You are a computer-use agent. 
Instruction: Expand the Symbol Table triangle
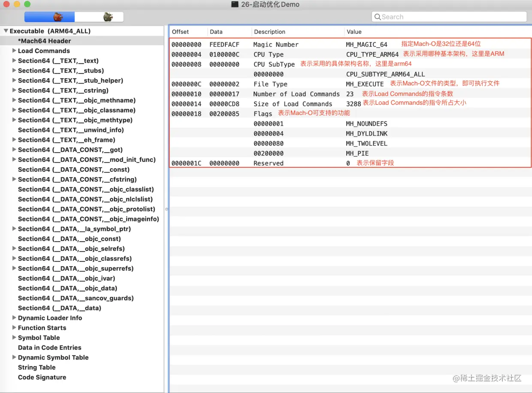(14, 337)
